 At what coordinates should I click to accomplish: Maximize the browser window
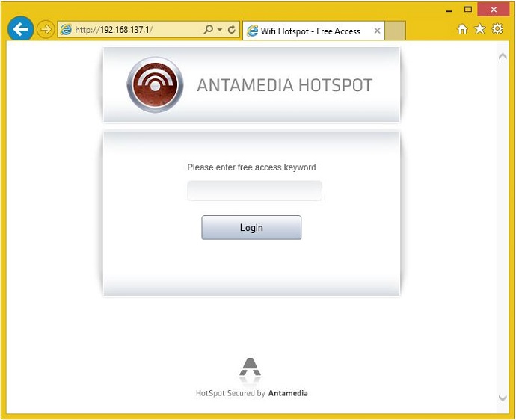pyautogui.click(x=468, y=10)
